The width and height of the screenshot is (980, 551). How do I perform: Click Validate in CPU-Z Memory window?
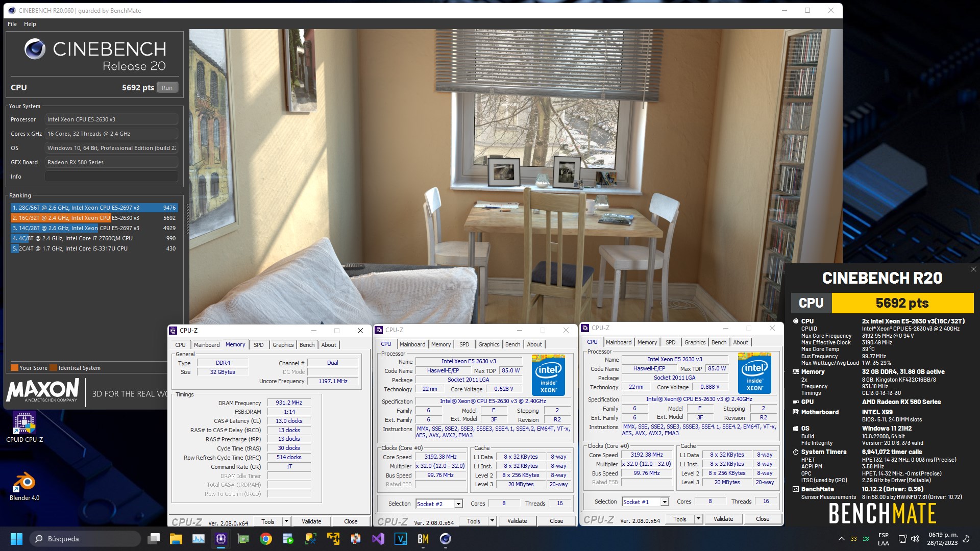[311, 521]
